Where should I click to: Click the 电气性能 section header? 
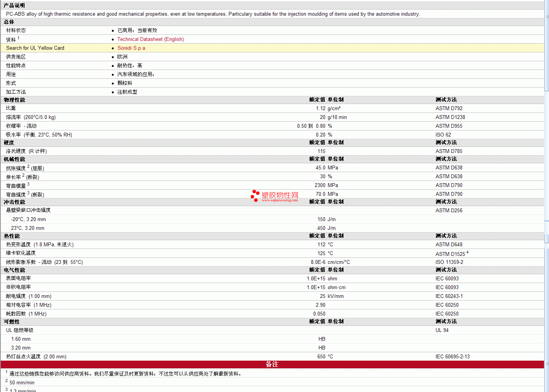15,270
